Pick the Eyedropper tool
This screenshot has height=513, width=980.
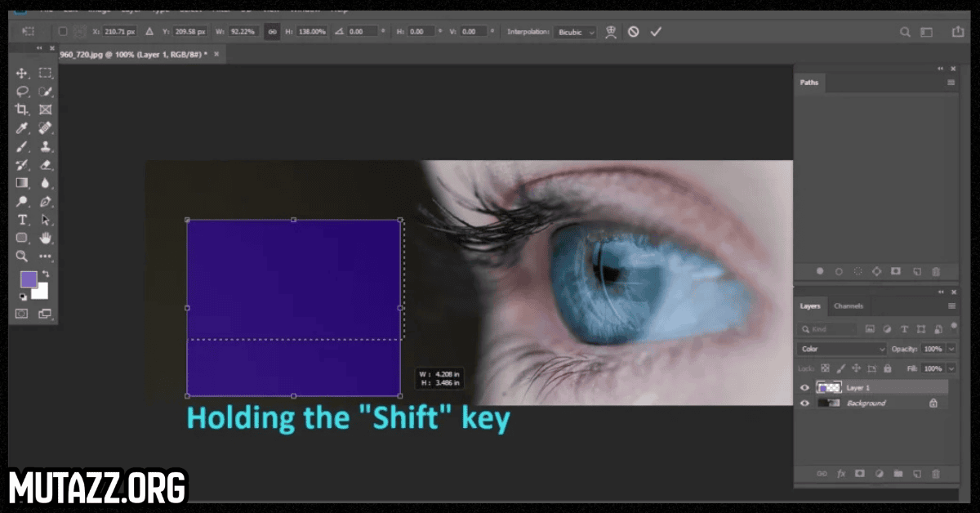[22, 128]
